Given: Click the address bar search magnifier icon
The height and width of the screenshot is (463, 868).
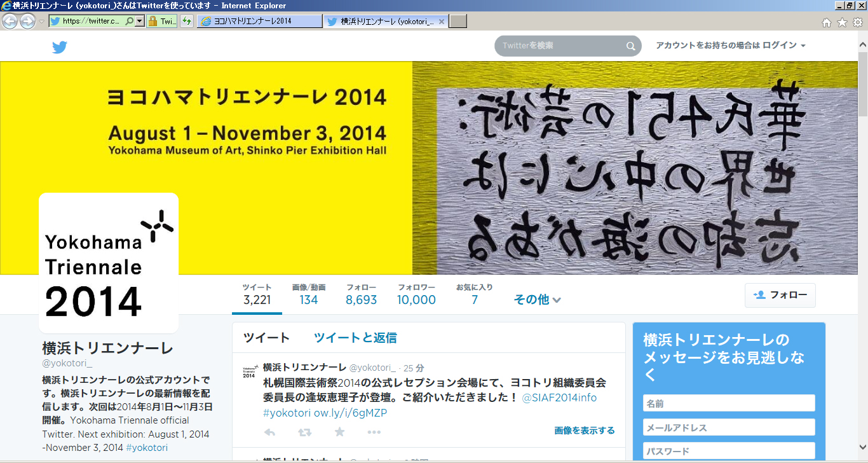Looking at the screenshot, I should (130, 21).
